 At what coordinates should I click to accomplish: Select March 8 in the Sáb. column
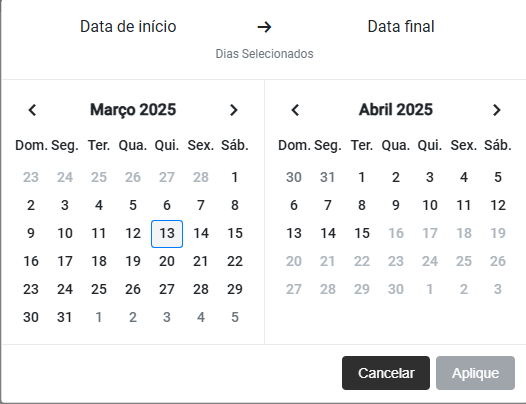(x=235, y=205)
